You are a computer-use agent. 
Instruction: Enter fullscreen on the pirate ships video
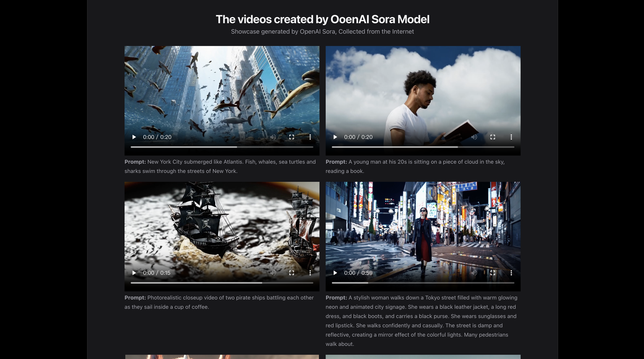(x=291, y=273)
